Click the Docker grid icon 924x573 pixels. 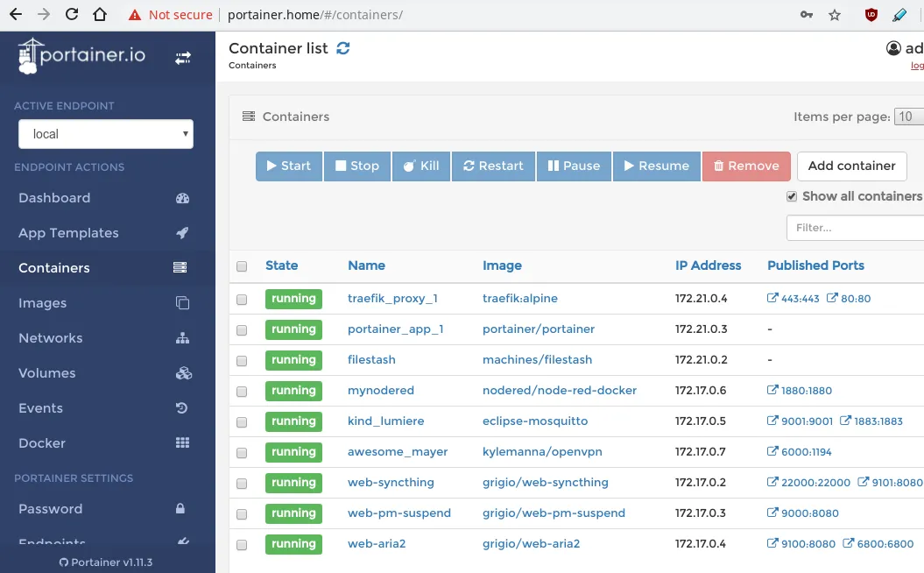click(x=183, y=442)
